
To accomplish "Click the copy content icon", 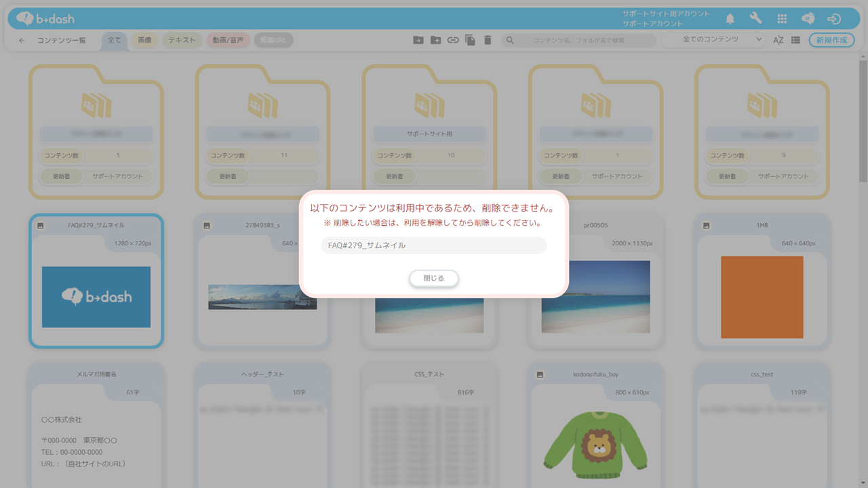I will [470, 40].
